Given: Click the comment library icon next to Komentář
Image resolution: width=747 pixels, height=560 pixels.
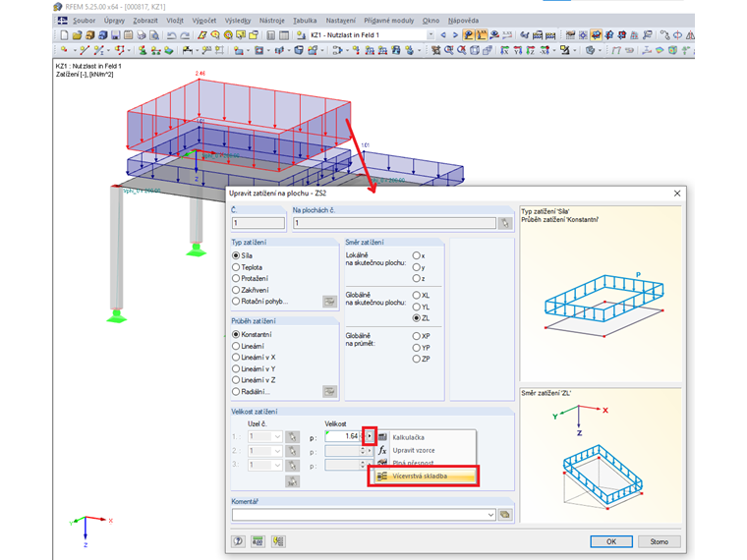Looking at the screenshot, I should (505, 514).
